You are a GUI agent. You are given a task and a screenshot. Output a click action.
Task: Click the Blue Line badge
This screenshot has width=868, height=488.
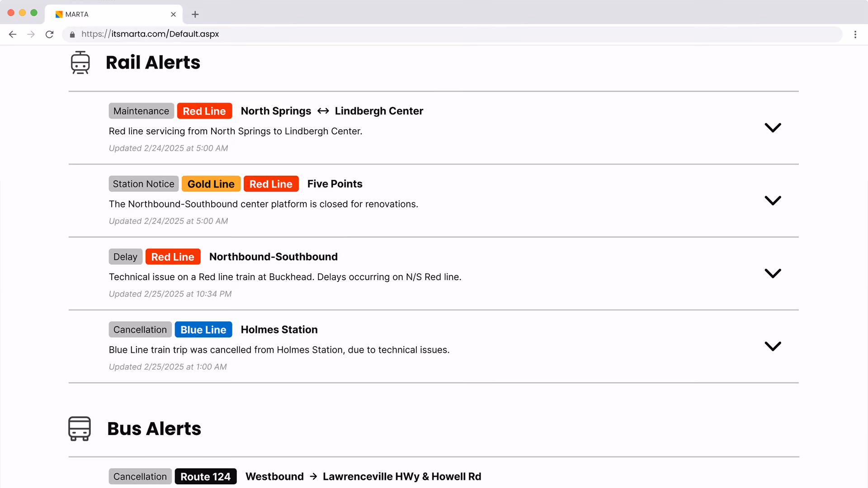(203, 329)
